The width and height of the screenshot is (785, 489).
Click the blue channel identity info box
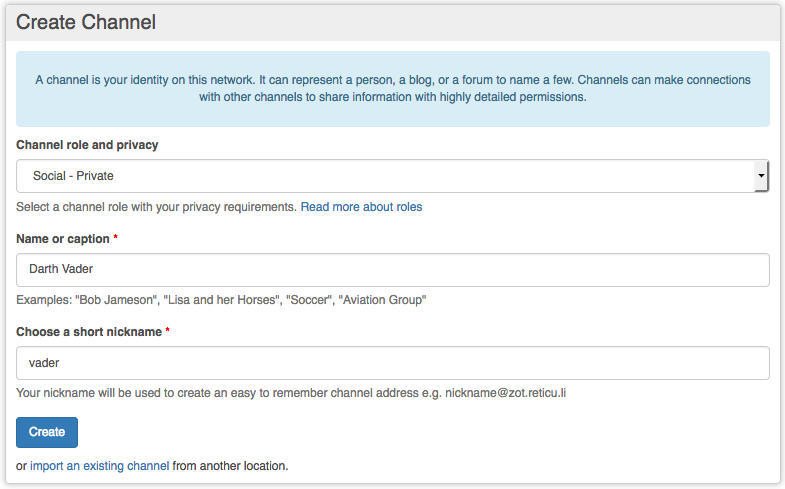click(x=392, y=89)
